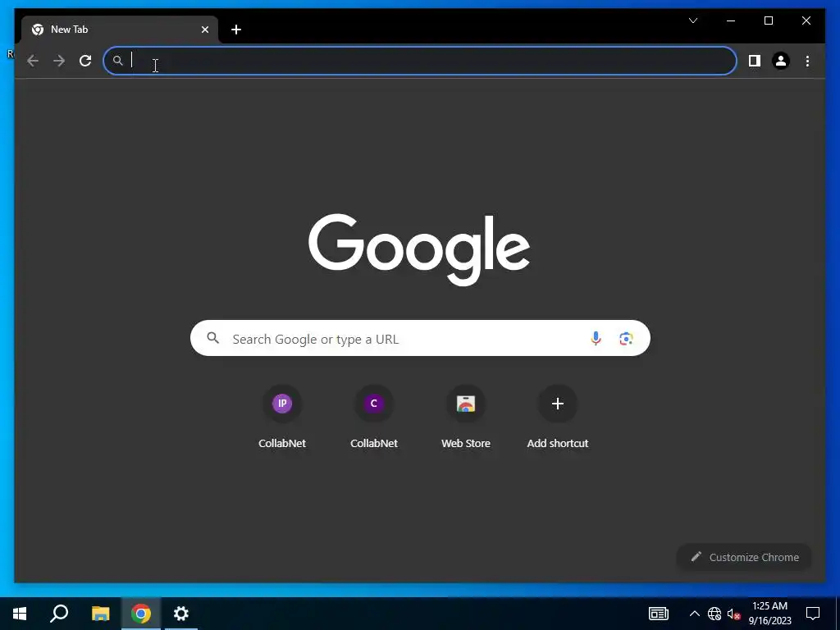Expand the tab search dropdown
840x630 pixels.
coord(692,21)
